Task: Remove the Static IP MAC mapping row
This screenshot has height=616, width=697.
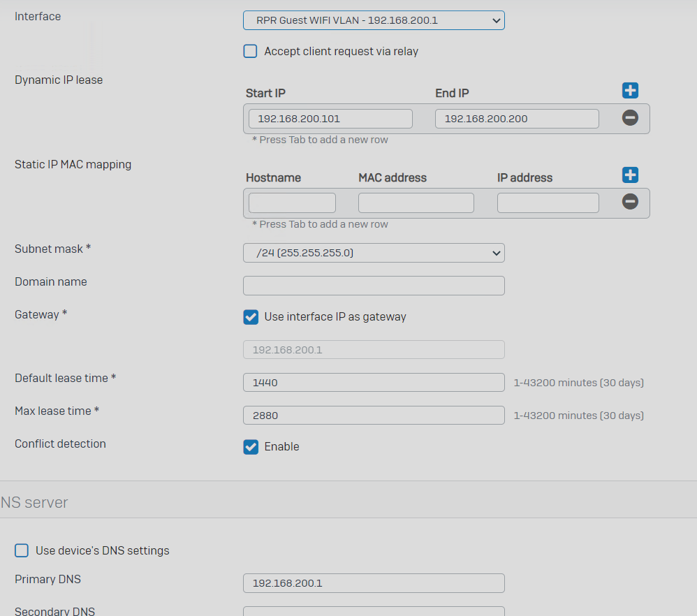Action: tap(630, 201)
